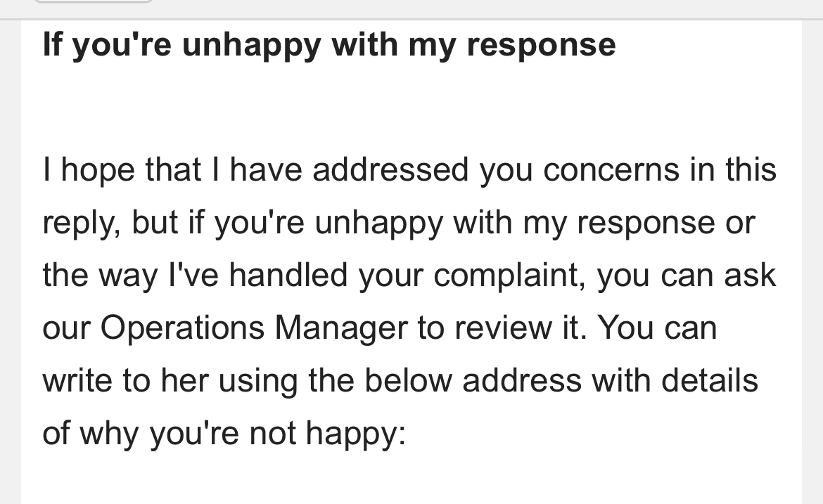Click the phrase "of why" on the last line
The image size is (823, 504).
click(90, 433)
